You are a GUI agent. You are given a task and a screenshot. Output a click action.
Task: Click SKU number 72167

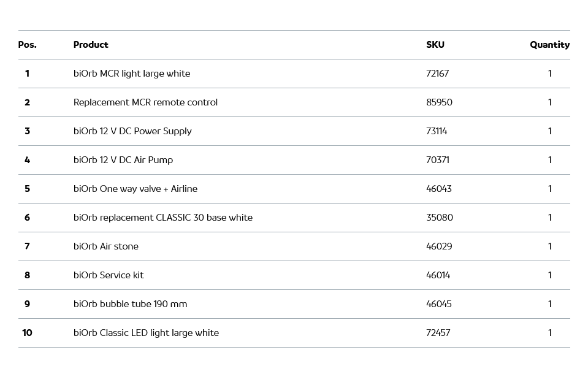(x=437, y=74)
